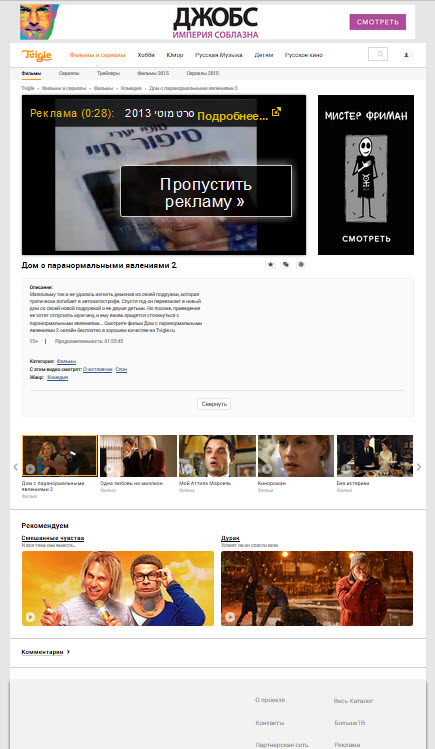
Task: Follow the Комедия genre link
Action: coord(57,377)
